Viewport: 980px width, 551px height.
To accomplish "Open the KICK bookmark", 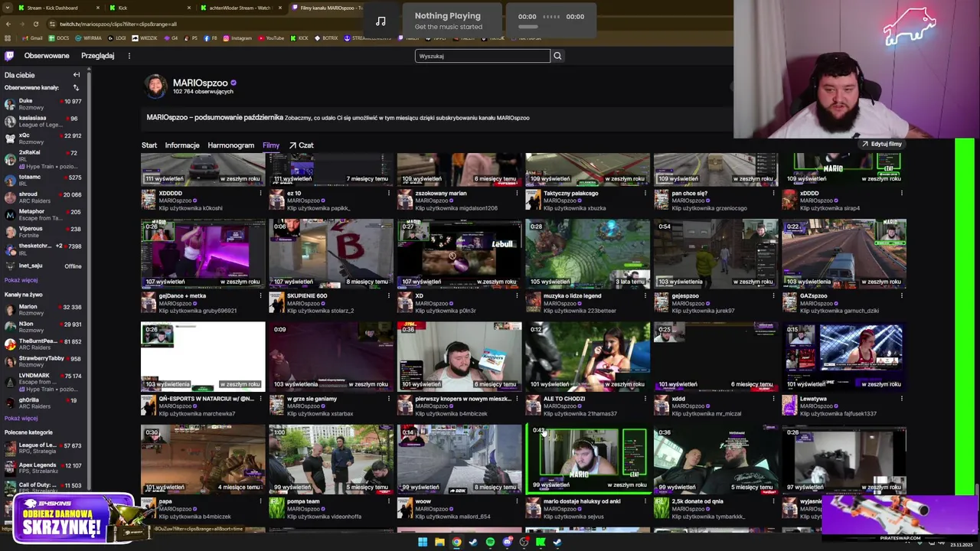I will 299,38.
